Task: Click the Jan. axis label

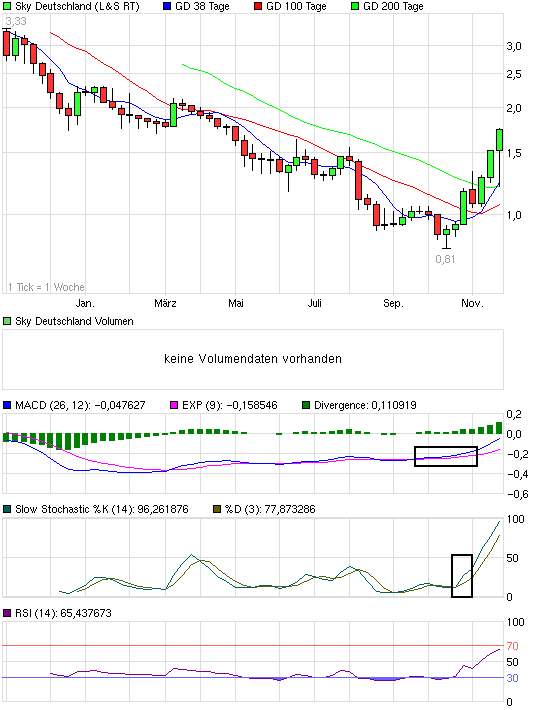Action: (85, 303)
